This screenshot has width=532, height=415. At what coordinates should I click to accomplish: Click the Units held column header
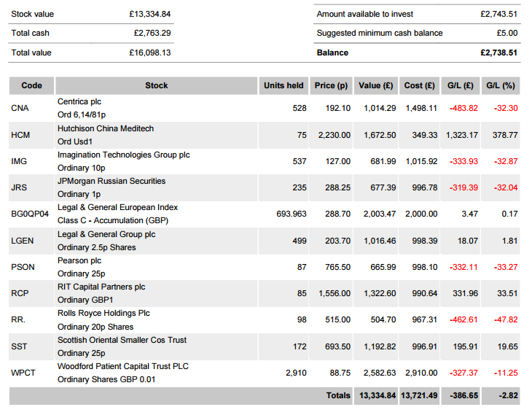tap(283, 85)
